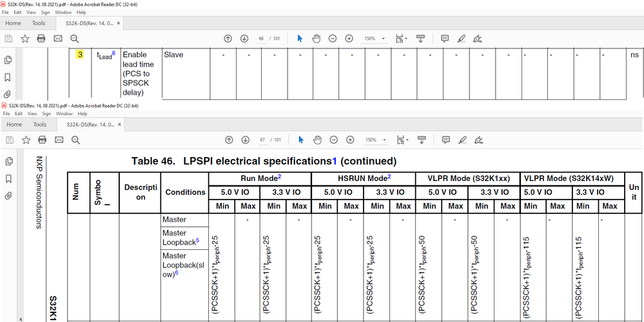The image size is (644, 322).
Task: Click footnote link 8 next to tLead
Action: (x=113, y=53)
